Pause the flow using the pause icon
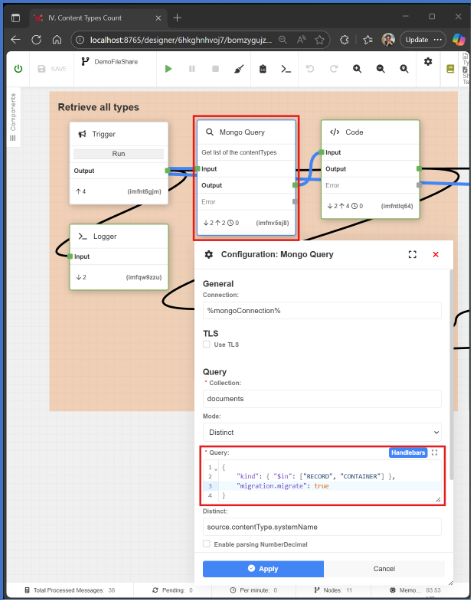Screen dimensions: 471x600 192,69
